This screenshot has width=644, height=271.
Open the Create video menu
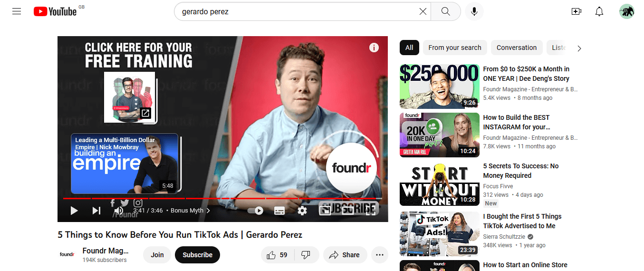click(577, 11)
